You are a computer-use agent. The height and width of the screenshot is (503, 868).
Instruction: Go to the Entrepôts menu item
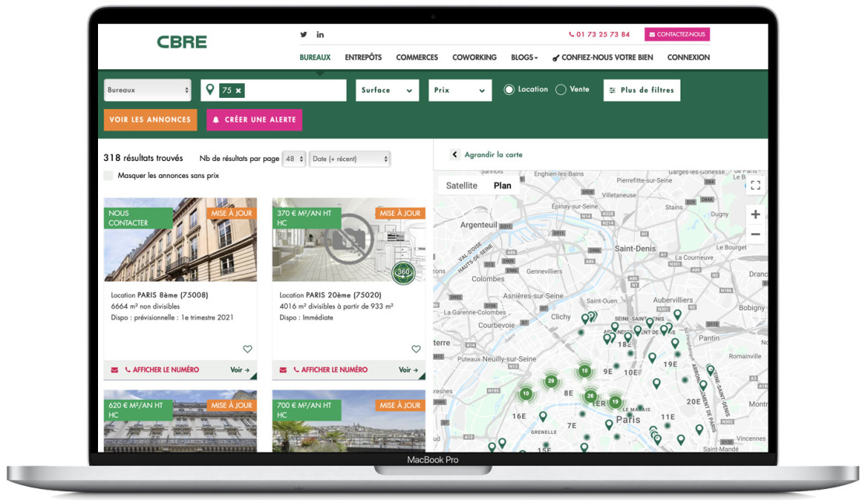click(363, 57)
